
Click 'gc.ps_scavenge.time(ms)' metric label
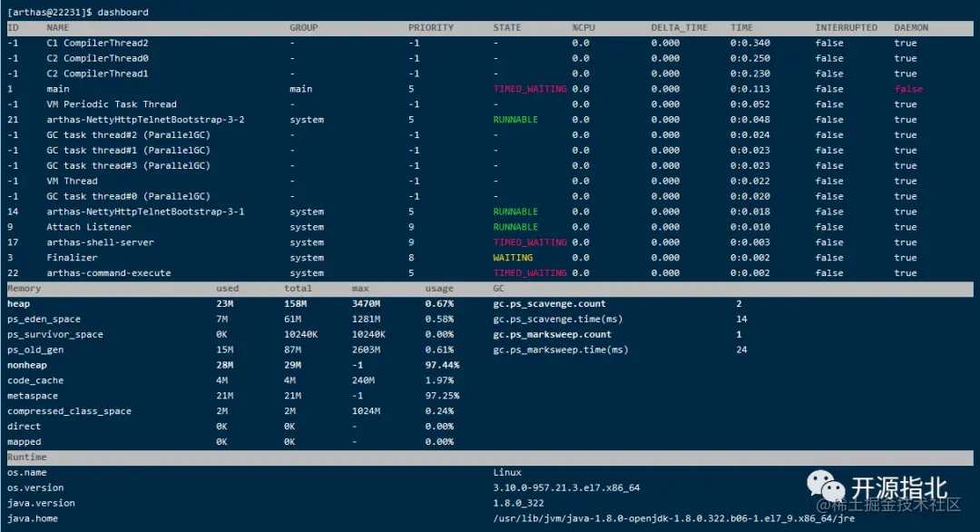[x=557, y=319]
